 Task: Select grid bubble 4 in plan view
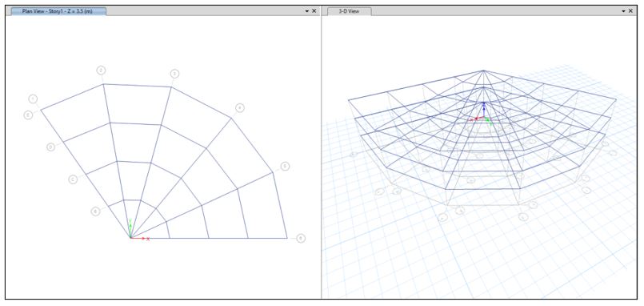(x=240, y=108)
